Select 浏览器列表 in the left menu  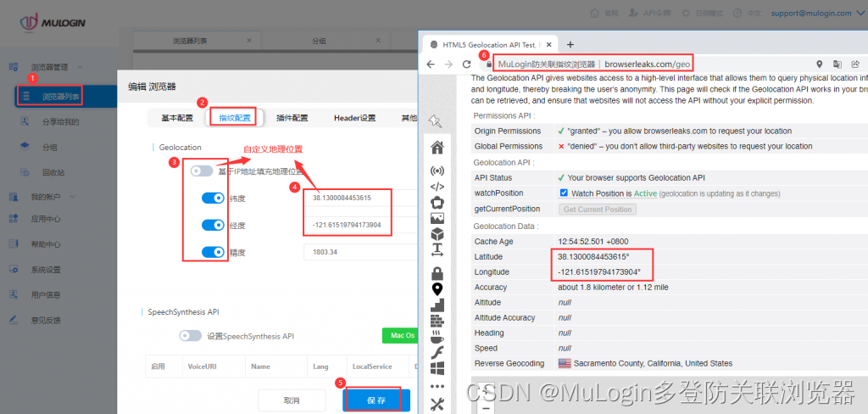(61, 97)
